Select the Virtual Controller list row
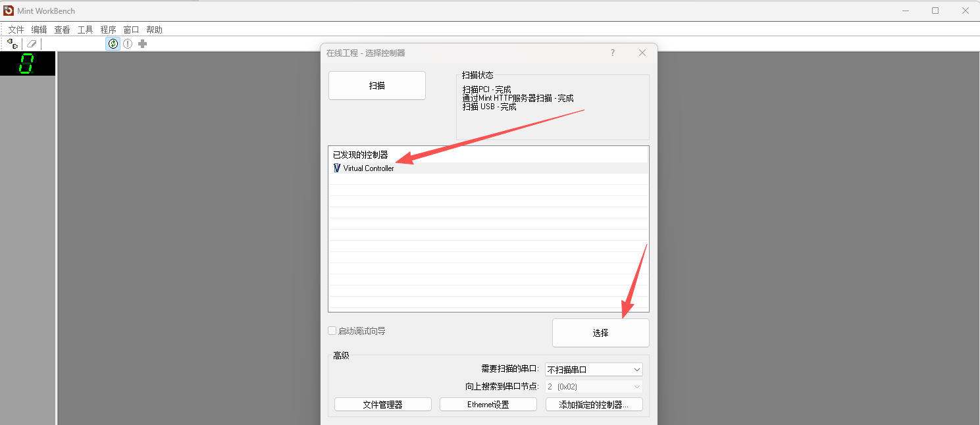This screenshot has height=425, width=980. coord(488,168)
